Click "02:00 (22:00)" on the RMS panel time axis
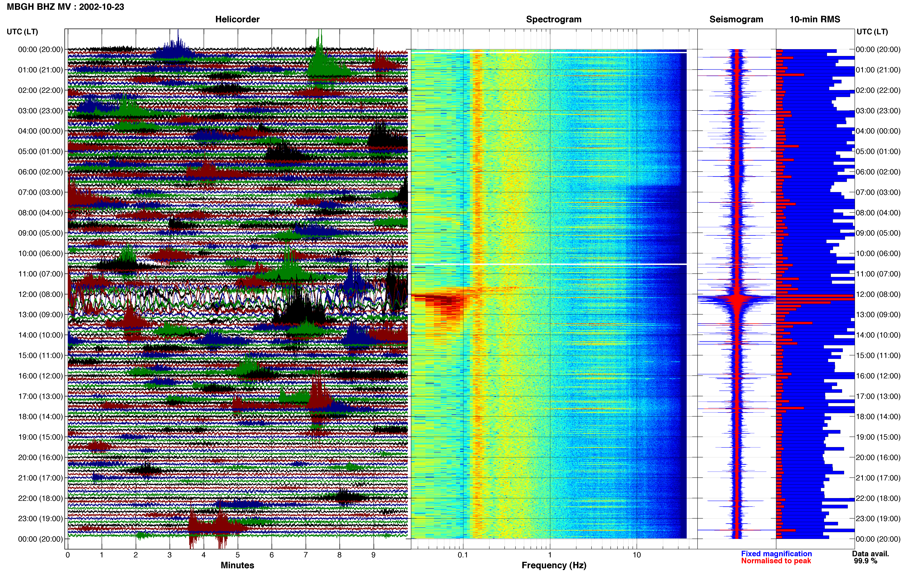This screenshot has height=578, width=924. [x=878, y=91]
